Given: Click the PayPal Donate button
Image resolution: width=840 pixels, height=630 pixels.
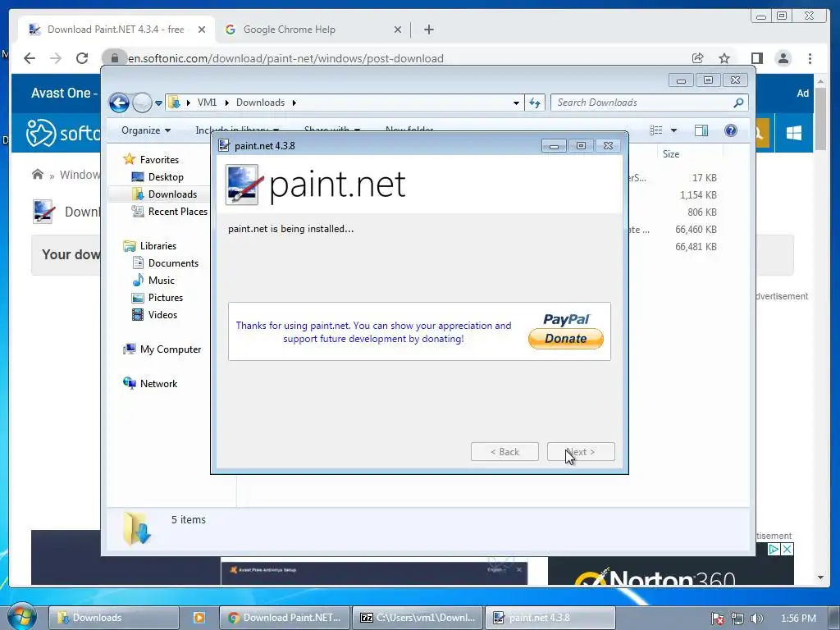Looking at the screenshot, I should (566, 339).
